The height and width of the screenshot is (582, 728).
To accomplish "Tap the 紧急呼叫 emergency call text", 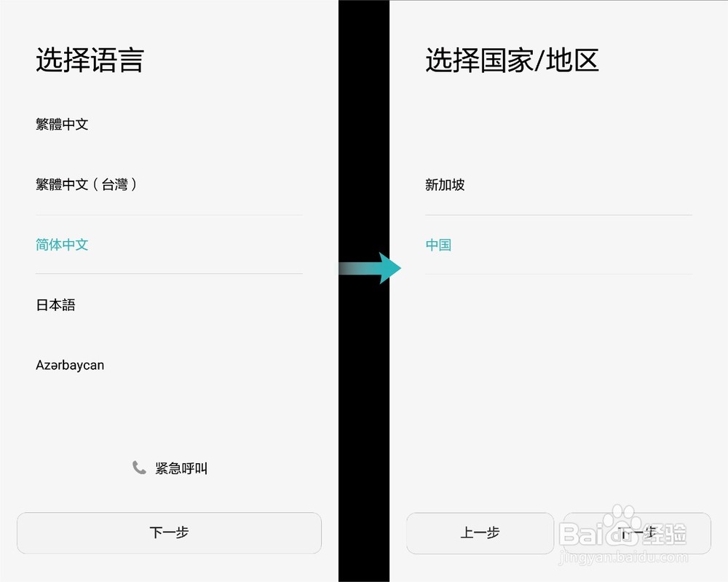I will pos(181,468).
